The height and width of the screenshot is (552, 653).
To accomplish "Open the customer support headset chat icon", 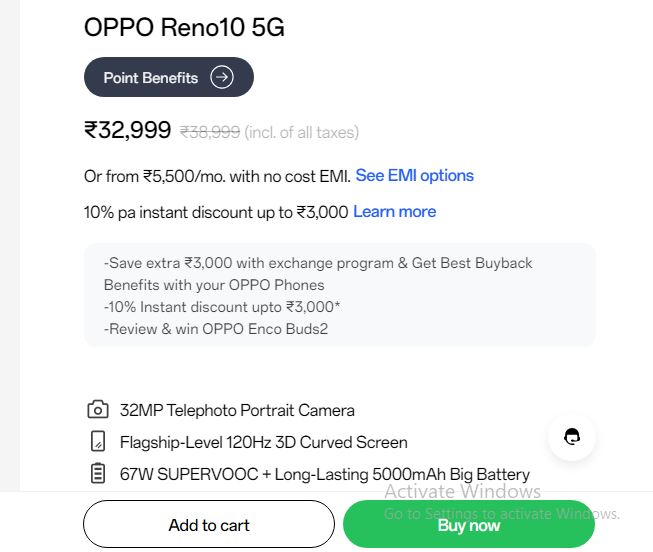I will pos(572,437).
